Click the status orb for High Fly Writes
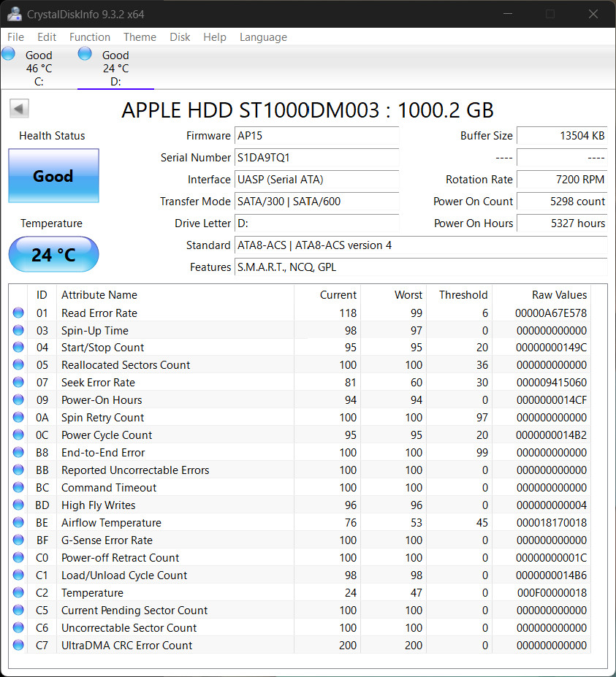 [x=18, y=505]
